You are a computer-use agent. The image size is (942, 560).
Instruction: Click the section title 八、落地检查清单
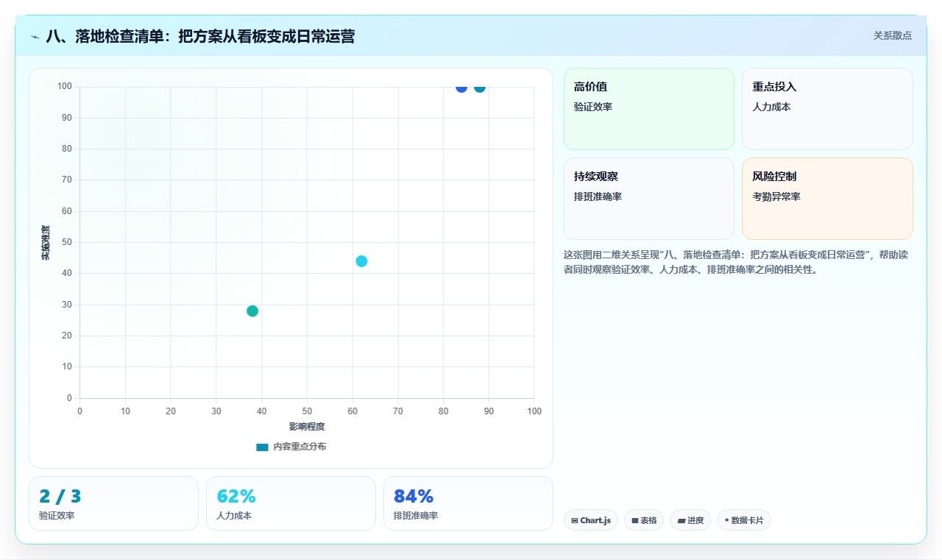(200, 36)
